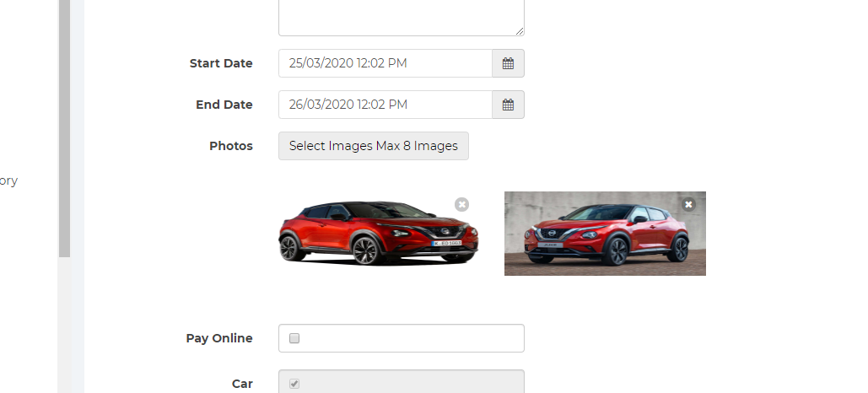Click inside the text area above Start Date
This screenshot has width=868, height=393.
(402, 18)
